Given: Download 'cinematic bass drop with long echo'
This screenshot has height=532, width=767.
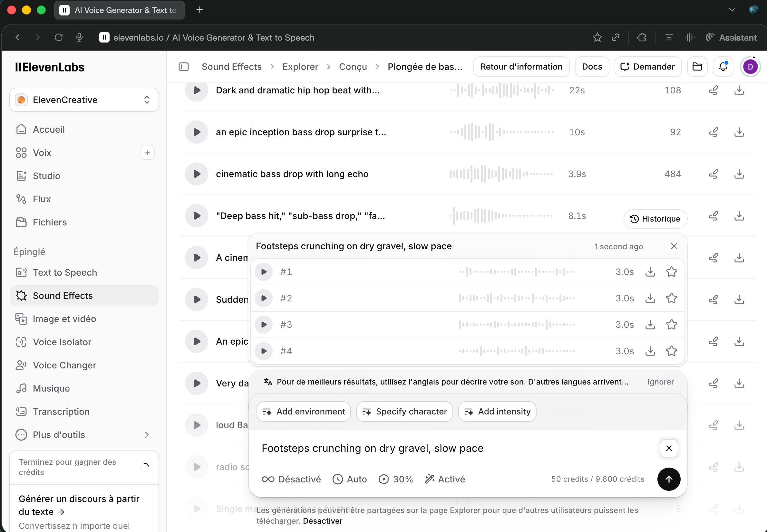Looking at the screenshot, I should 739,174.
